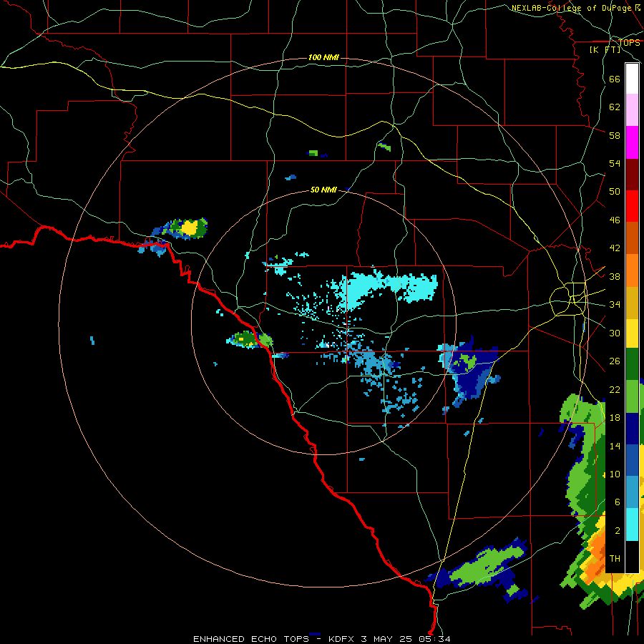Image resolution: width=644 pixels, height=644 pixels.
Task: Click the 46 legend value
Action: point(615,220)
